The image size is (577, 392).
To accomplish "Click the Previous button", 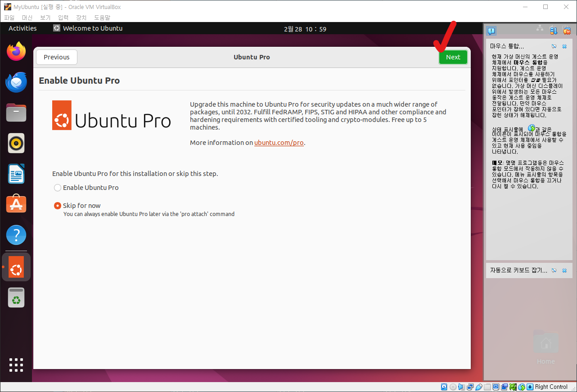I will click(57, 57).
